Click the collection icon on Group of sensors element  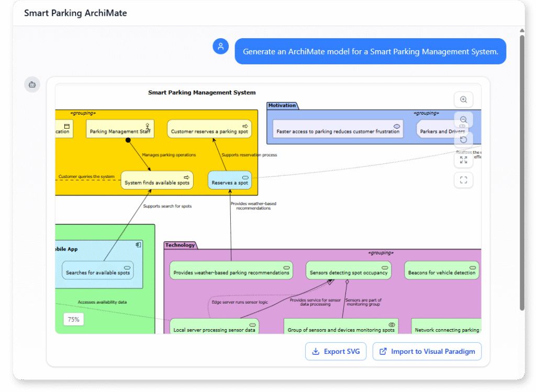tap(391, 324)
